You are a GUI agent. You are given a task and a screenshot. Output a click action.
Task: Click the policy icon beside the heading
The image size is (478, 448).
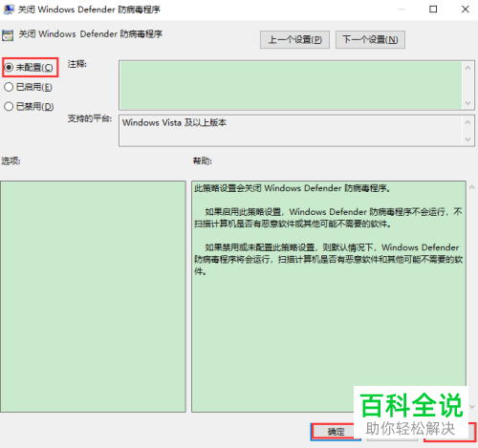coord(8,35)
